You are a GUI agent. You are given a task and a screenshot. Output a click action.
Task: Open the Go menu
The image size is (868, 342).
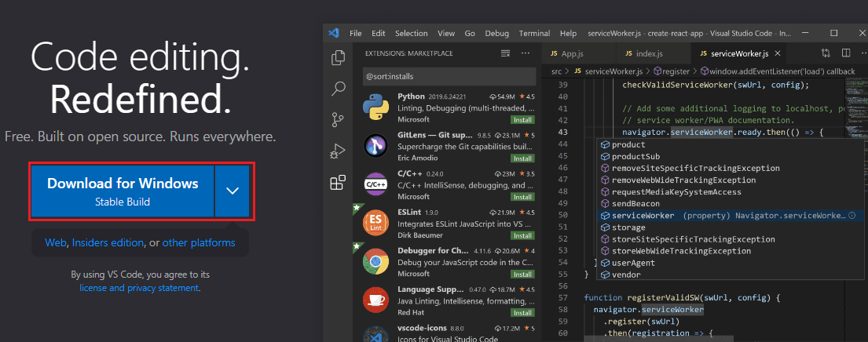[x=470, y=33]
